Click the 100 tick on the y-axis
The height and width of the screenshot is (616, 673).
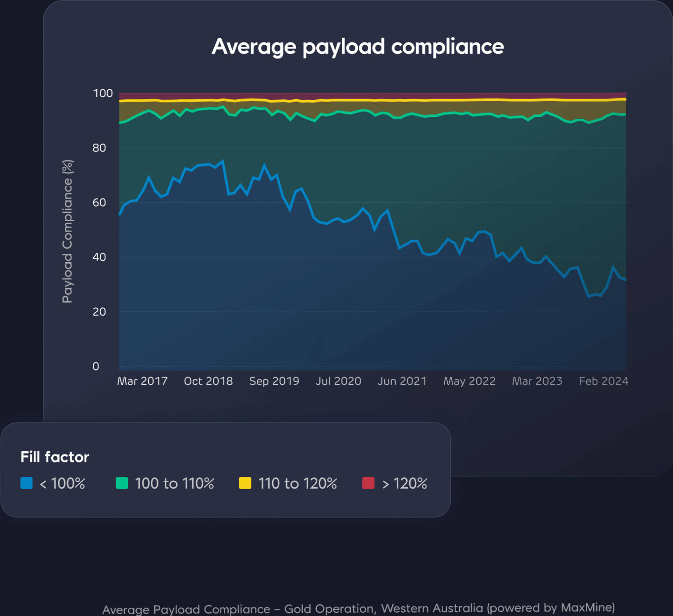click(103, 93)
